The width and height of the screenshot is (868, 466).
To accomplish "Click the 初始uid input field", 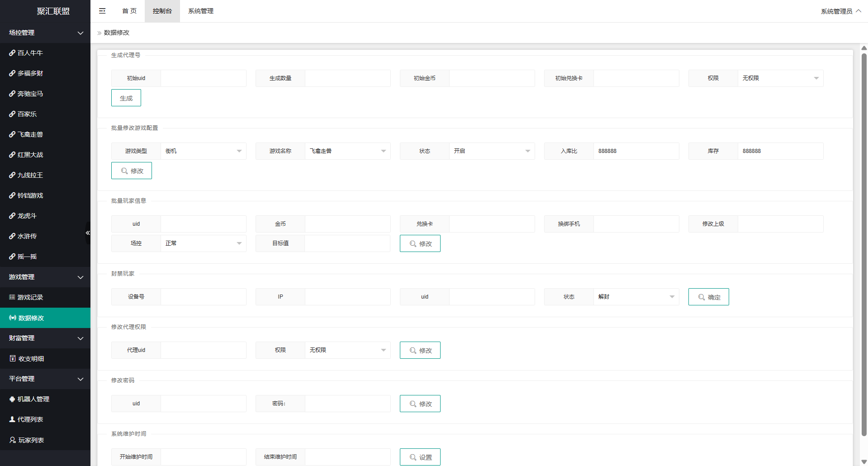I will click(x=203, y=78).
